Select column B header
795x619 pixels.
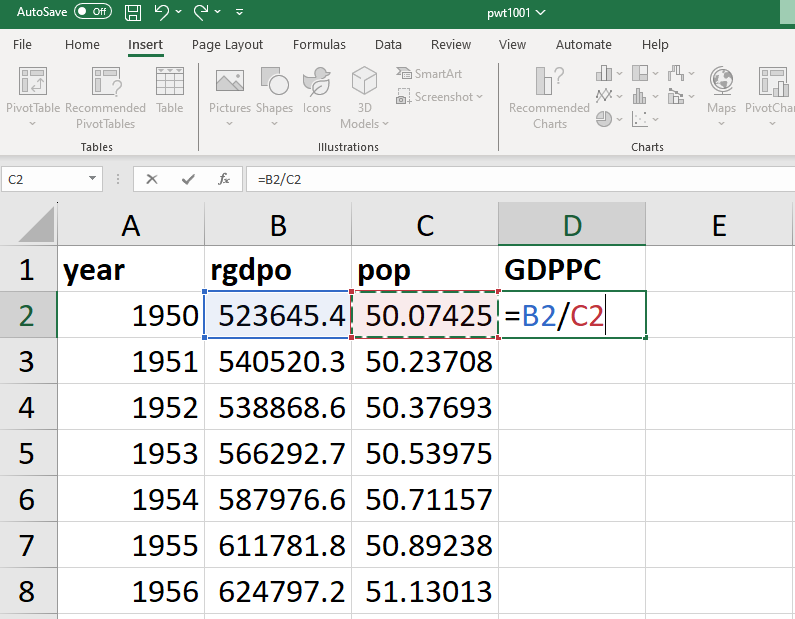tap(277, 226)
